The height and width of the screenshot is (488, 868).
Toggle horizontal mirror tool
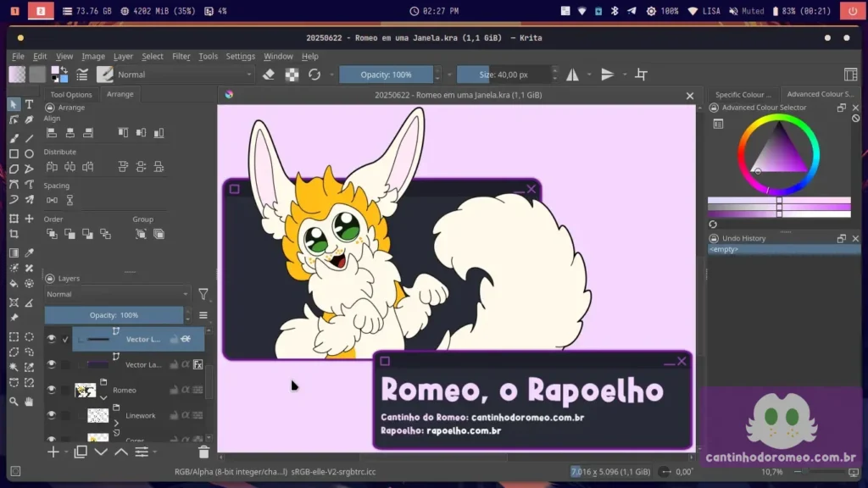pos(572,75)
